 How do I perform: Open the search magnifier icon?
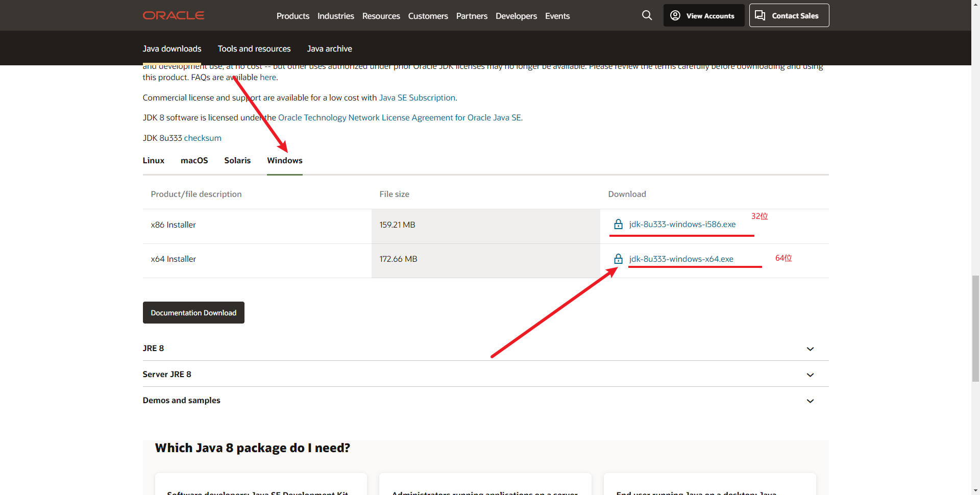(x=647, y=15)
